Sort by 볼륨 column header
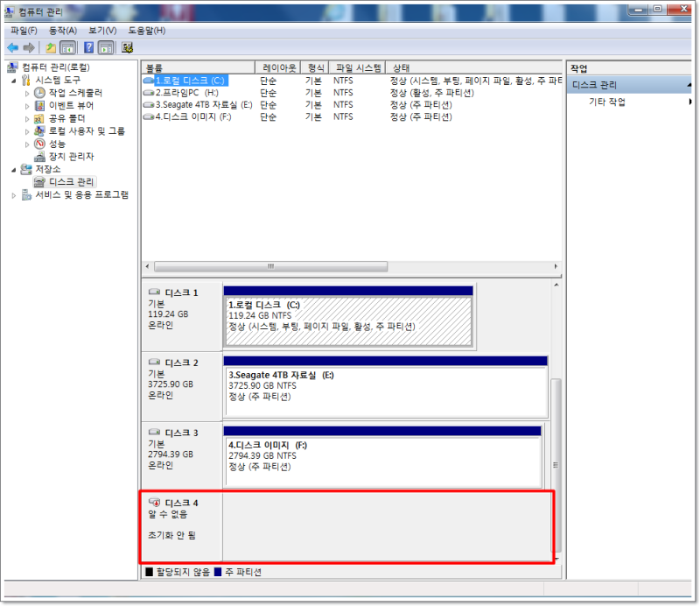The image size is (700, 606). (199, 67)
